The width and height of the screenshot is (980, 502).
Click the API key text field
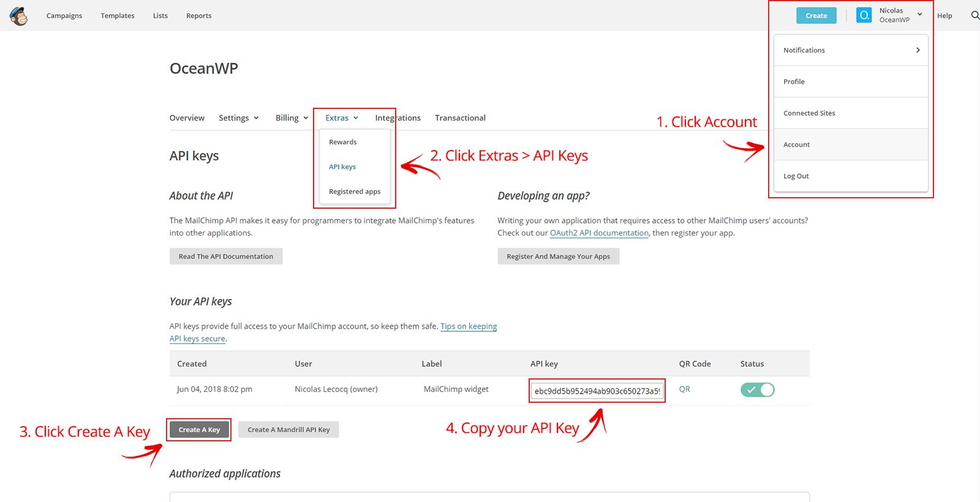[x=597, y=391]
